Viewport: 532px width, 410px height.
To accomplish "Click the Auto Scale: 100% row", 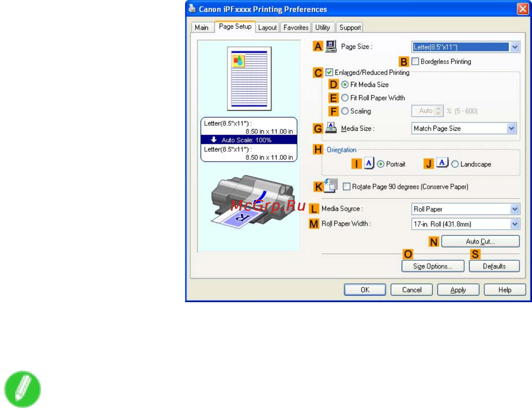I will tap(249, 140).
